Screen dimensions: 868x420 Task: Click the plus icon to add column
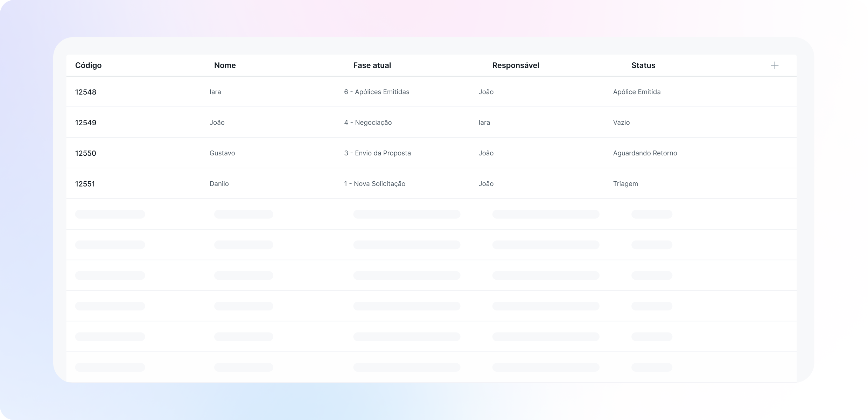[x=774, y=65]
